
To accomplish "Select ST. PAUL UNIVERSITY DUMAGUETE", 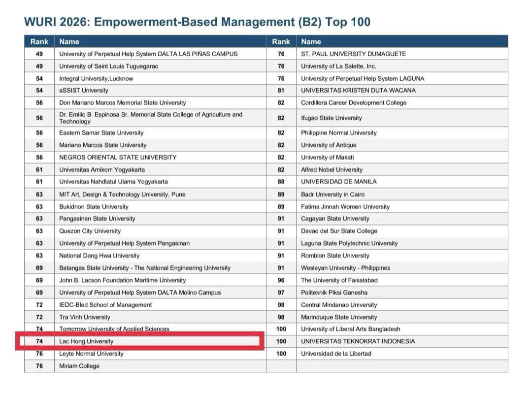I will point(354,54).
